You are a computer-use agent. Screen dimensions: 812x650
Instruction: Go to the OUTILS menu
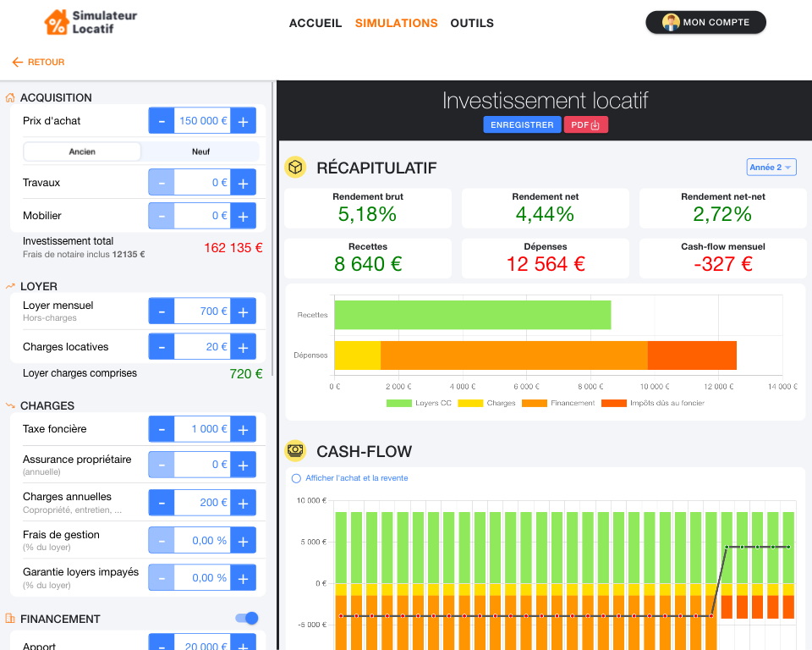472,23
